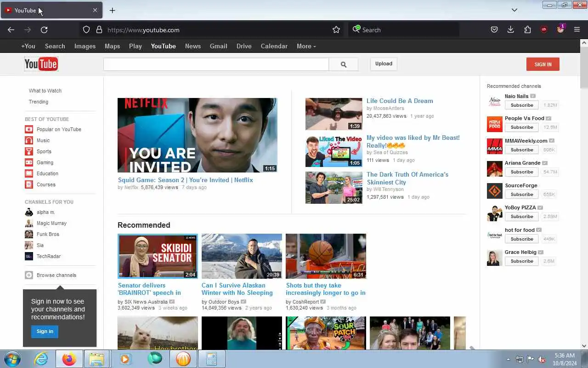The width and height of the screenshot is (588, 368).
Task: Open the basketball Shots video thumbnail
Action: (x=326, y=256)
